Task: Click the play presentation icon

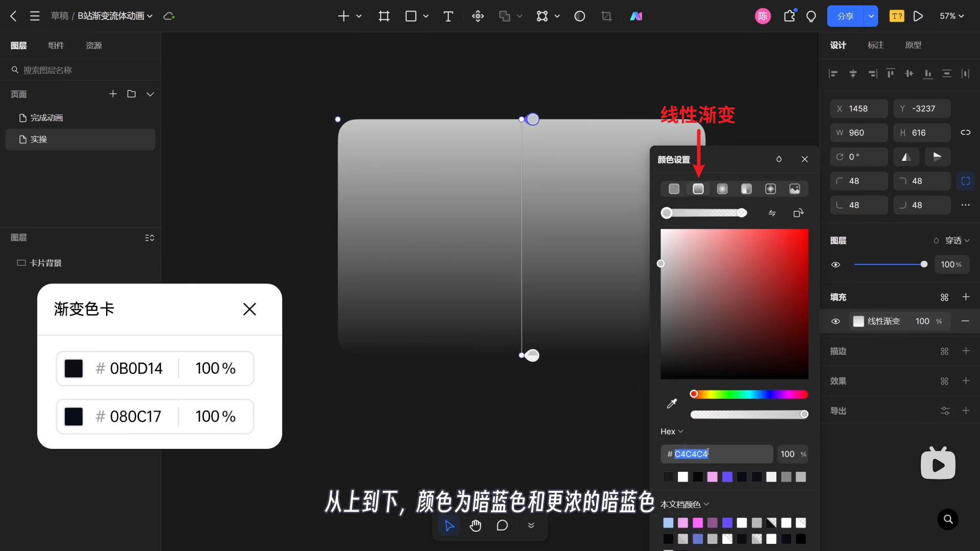Action: coord(918,16)
